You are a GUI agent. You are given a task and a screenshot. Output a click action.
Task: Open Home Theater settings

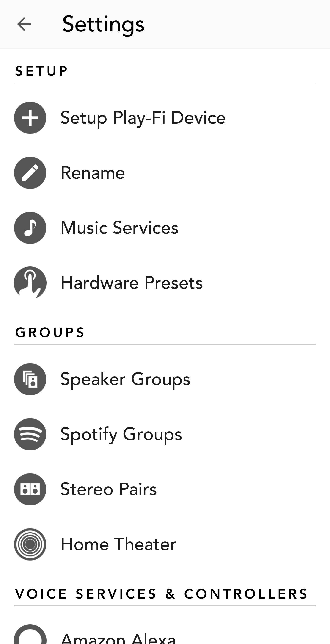[x=118, y=544]
